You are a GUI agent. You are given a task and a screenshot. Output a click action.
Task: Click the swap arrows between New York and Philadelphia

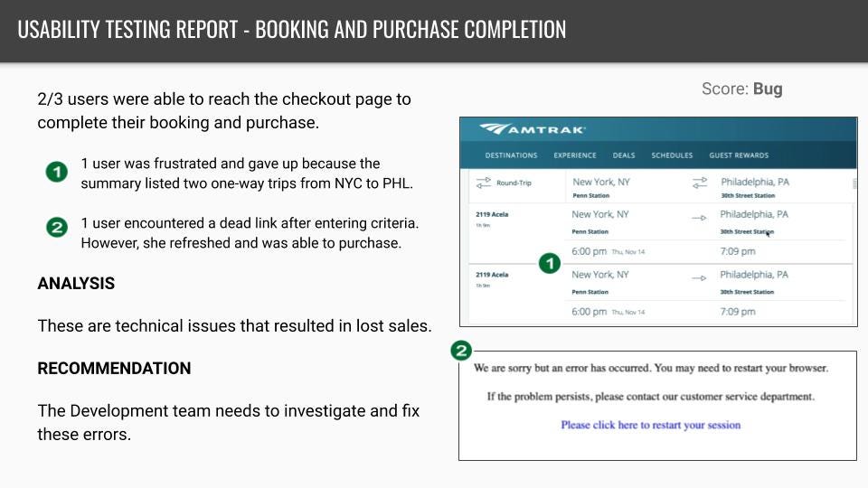[x=700, y=182]
